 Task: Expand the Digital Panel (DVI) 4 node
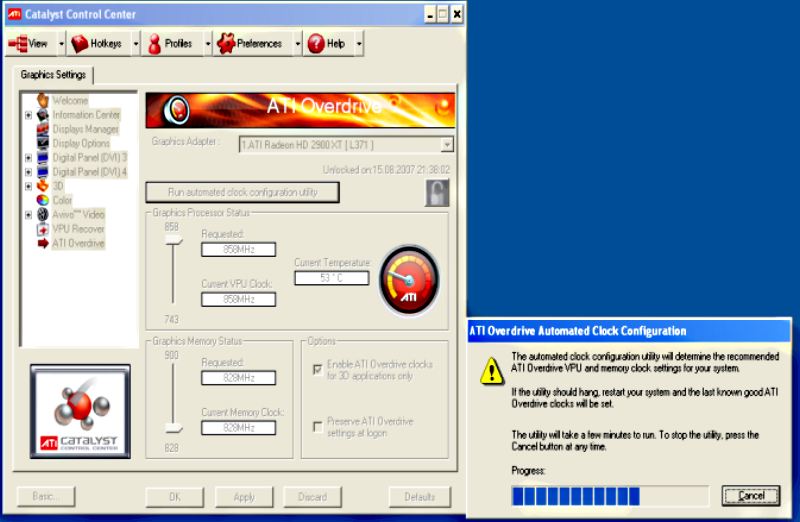pyautogui.click(x=29, y=172)
